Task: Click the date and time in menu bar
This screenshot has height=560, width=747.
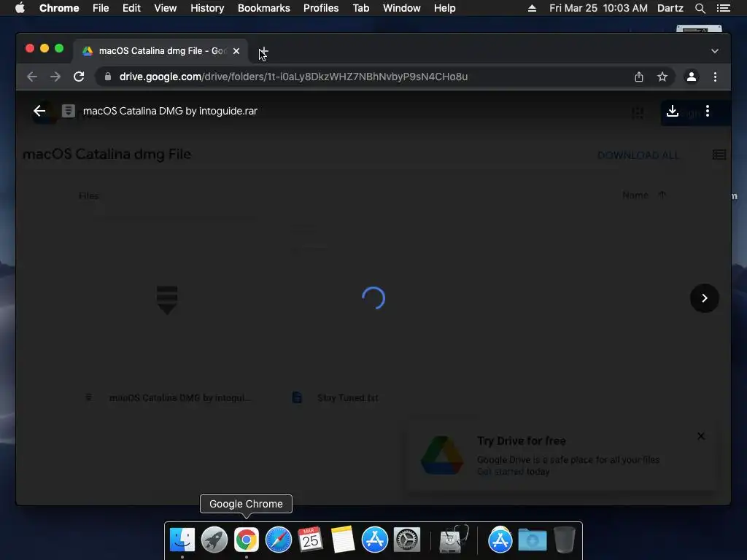Action: pyautogui.click(x=598, y=8)
